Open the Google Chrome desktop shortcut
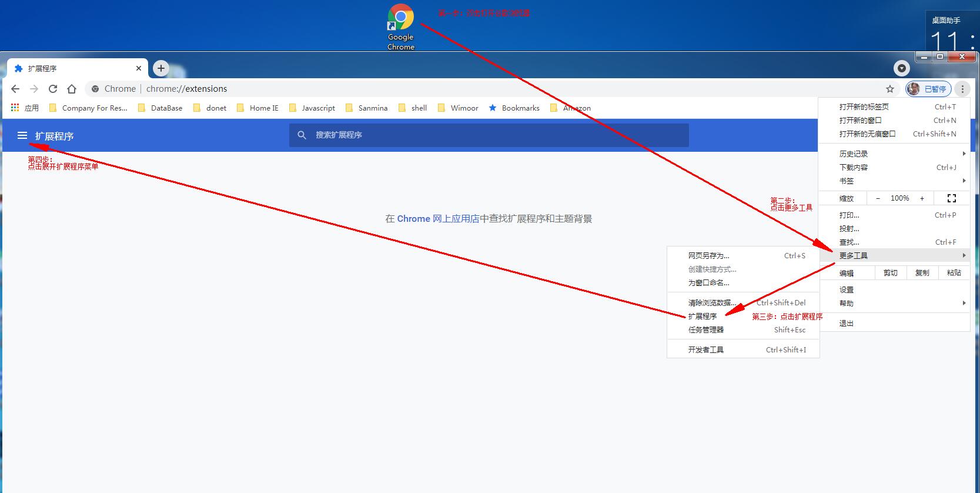The width and height of the screenshot is (980, 493). (x=400, y=27)
